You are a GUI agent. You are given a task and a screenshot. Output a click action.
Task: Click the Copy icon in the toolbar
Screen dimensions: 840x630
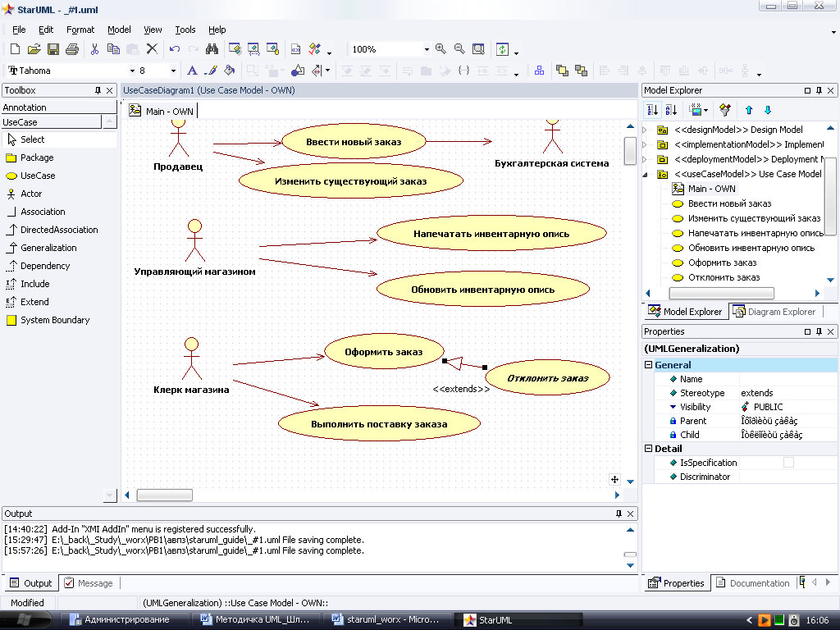coord(113,49)
